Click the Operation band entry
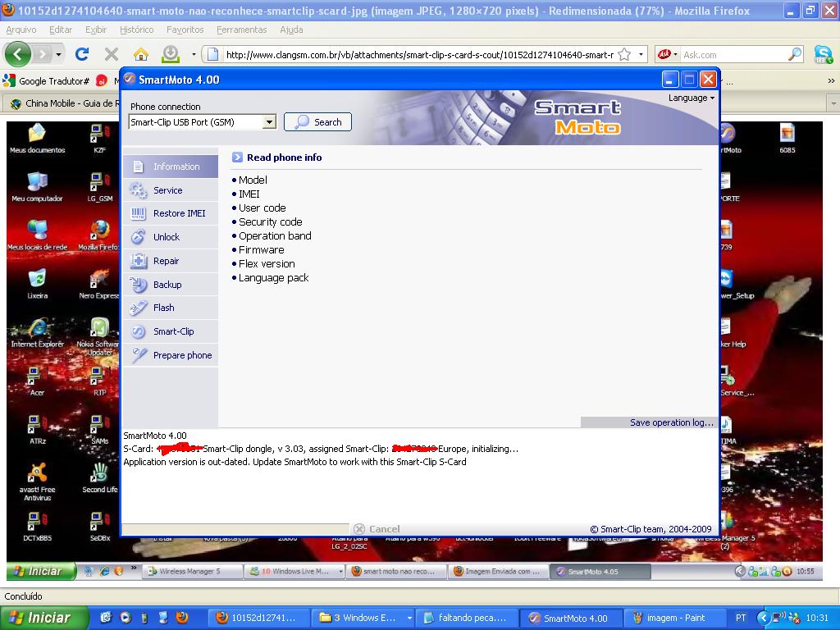 pos(275,235)
